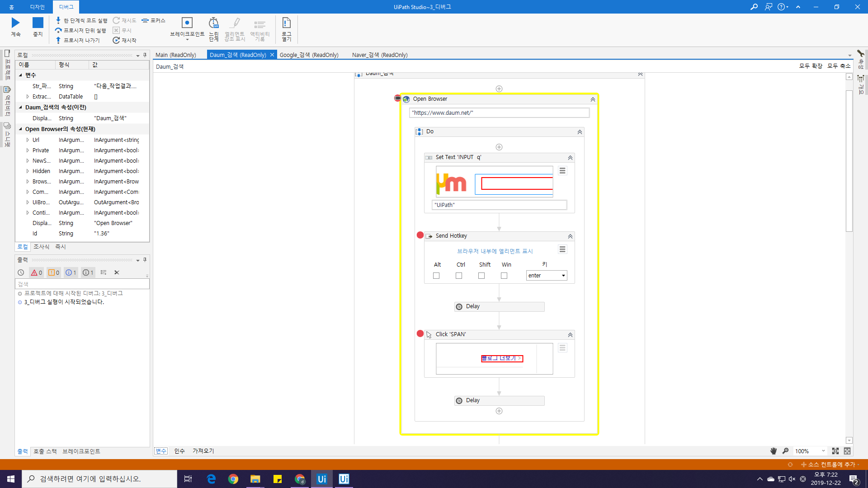868x488 pixels.
Task: Switch to Google_검색 (ReadOnly) tab
Action: [309, 55]
